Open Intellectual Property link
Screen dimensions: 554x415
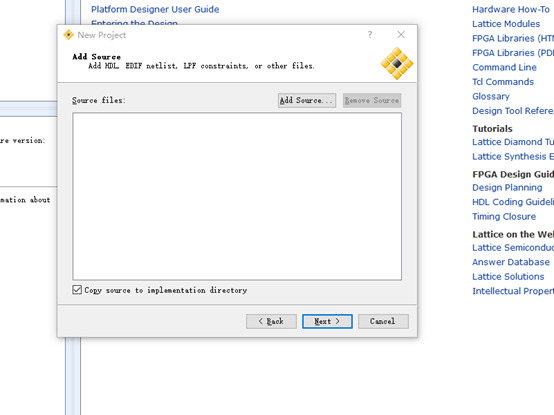click(x=513, y=291)
